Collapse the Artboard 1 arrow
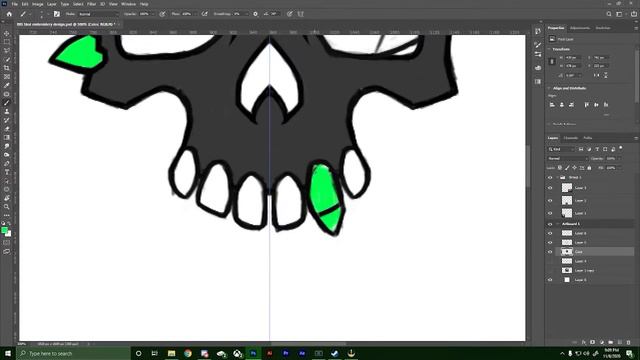The width and height of the screenshot is (640, 360). point(557,224)
